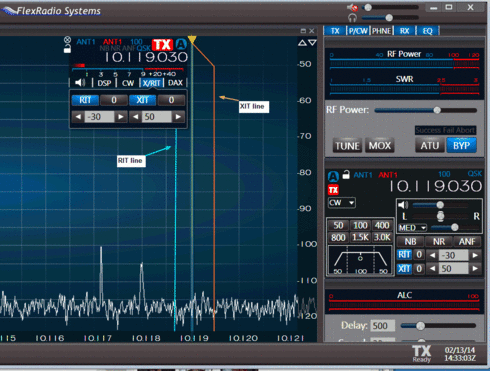Image resolution: width=490 pixels, height=371 pixels.
Task: Open the CW tab in the slice flag
Action: [x=128, y=83]
